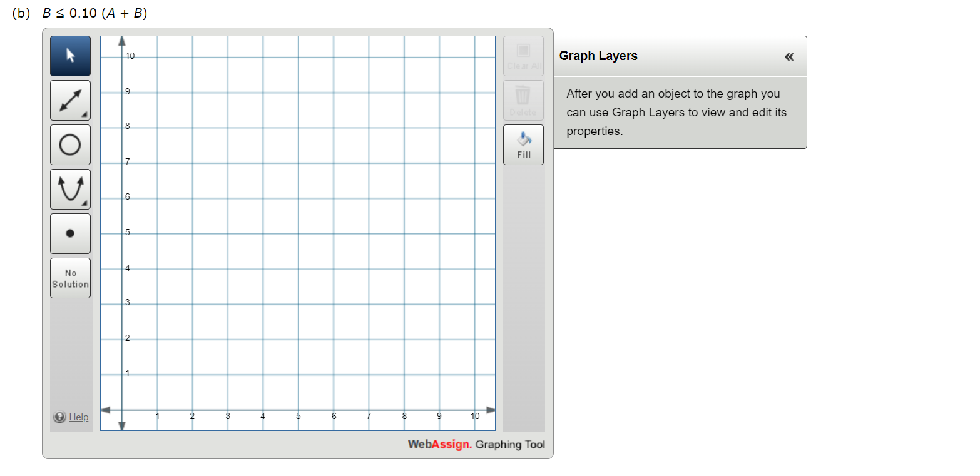Select the circle drawing tool
The width and height of the screenshot is (980, 476).
(70, 144)
